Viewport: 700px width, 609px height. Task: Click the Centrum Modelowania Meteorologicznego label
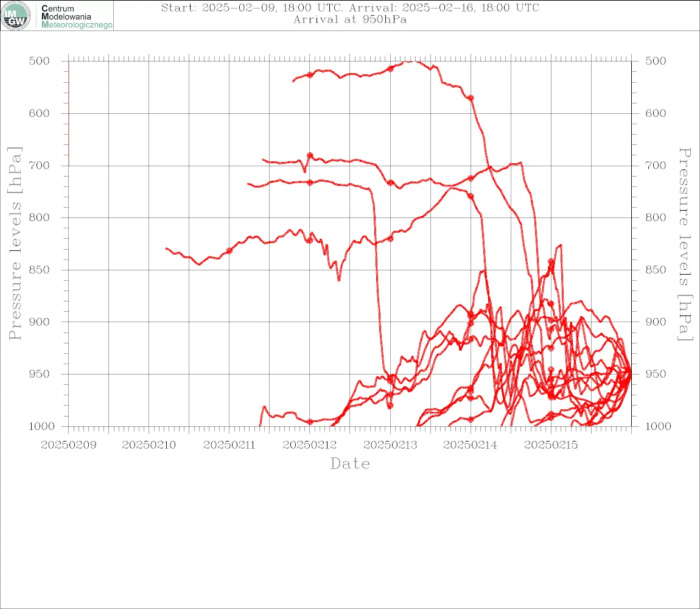76,16
